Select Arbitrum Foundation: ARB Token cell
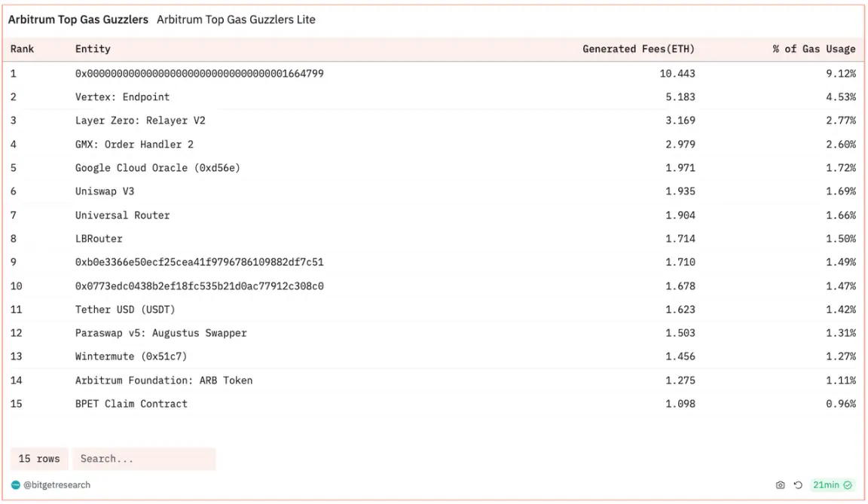 164,380
